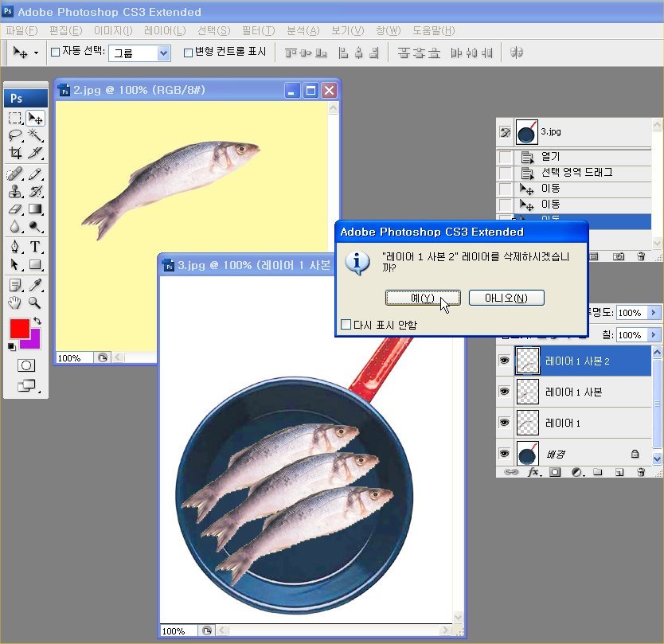The image size is (664, 644).
Task: Expand the layer opacity slider arrow
Action: [x=654, y=313]
